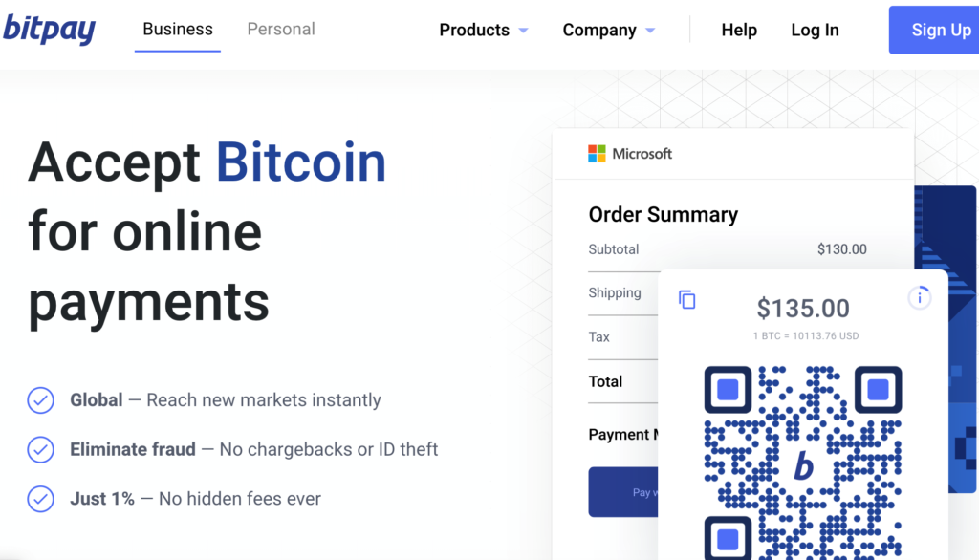The height and width of the screenshot is (560, 979).
Task: Open the Help page link
Action: [739, 30]
